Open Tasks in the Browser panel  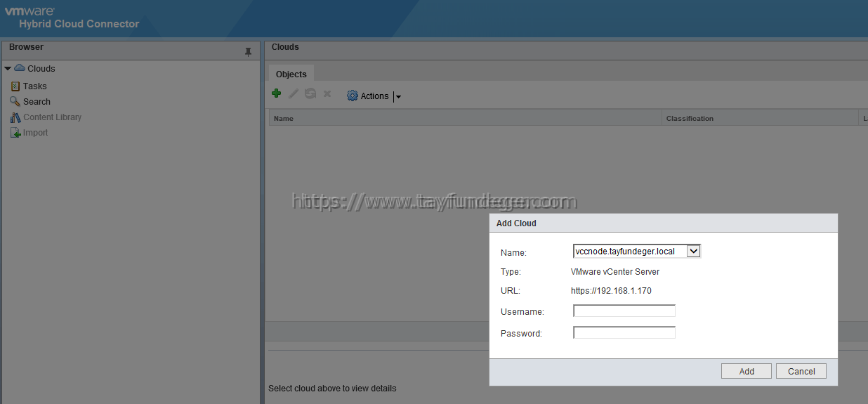[x=35, y=86]
